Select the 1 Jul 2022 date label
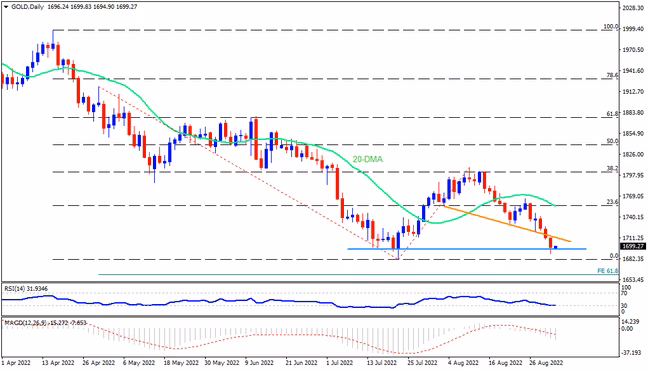The height and width of the screenshot is (370, 648). pyautogui.click(x=340, y=363)
